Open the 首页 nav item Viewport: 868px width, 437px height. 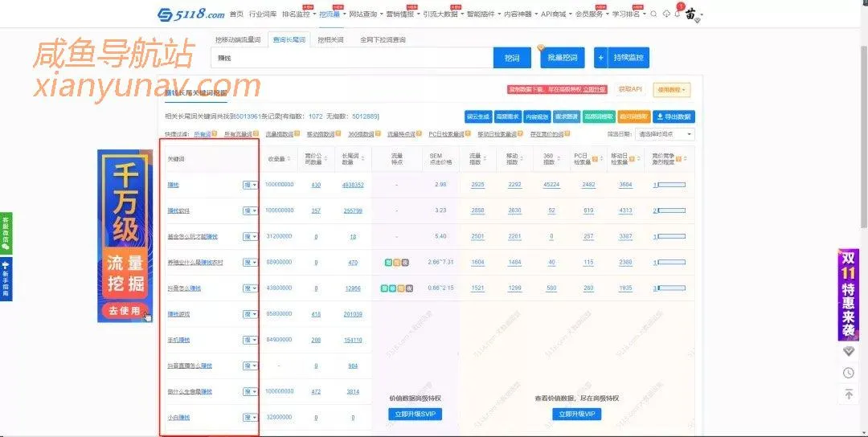coord(236,14)
